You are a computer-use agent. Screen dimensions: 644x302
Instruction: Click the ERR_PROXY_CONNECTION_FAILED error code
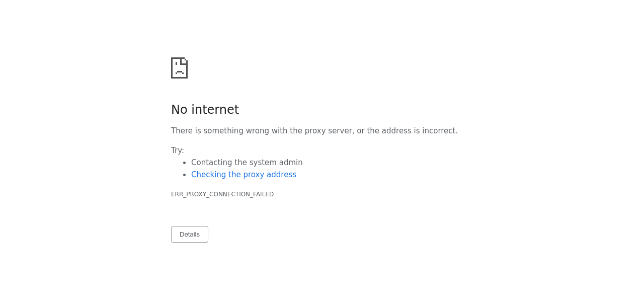coord(222,194)
